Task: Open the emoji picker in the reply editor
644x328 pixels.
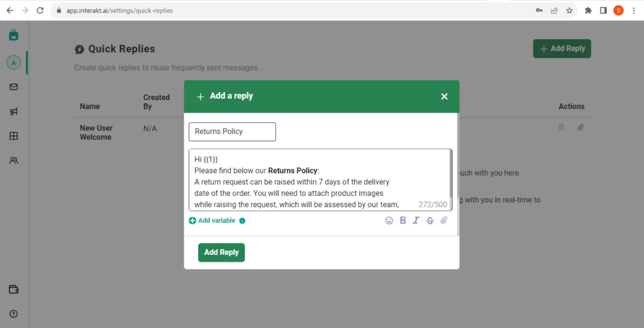Action: click(x=389, y=221)
